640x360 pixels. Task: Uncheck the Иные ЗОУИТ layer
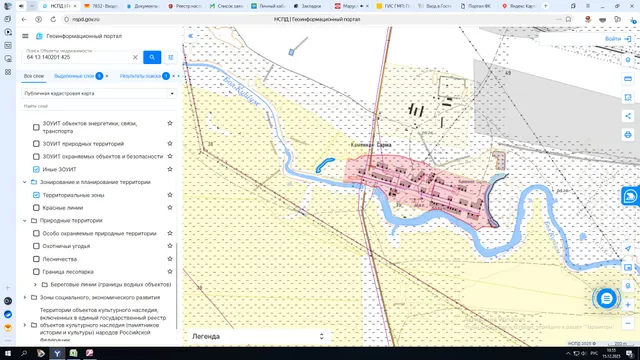(36, 169)
